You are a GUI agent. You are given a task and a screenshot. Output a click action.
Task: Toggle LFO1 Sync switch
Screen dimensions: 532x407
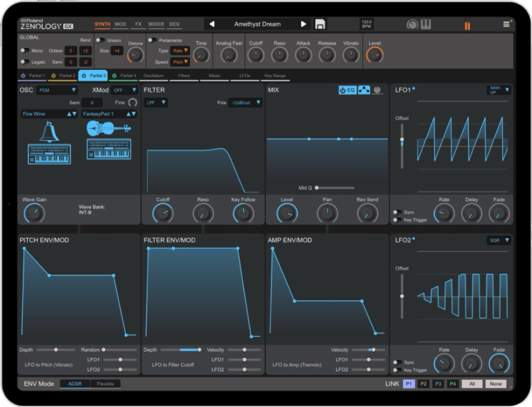[397, 212]
